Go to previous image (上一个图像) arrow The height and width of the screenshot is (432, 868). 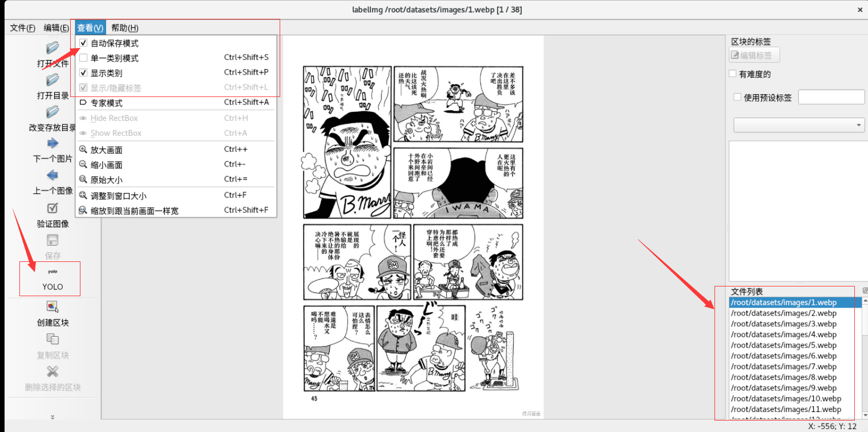[x=53, y=175]
